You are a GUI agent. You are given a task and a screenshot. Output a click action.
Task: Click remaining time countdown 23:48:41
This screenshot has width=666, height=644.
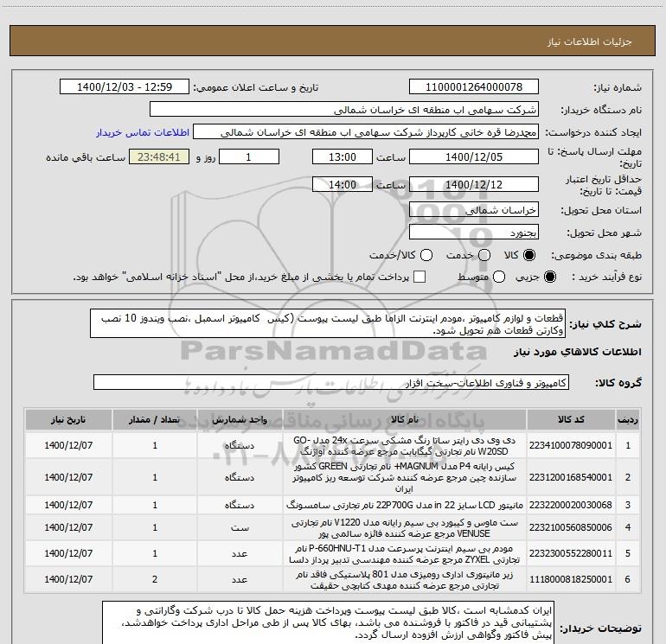tap(159, 156)
